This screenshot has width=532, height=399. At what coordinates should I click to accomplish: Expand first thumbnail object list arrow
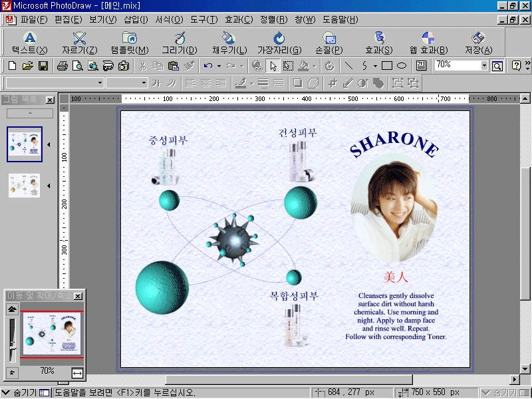pos(49,144)
